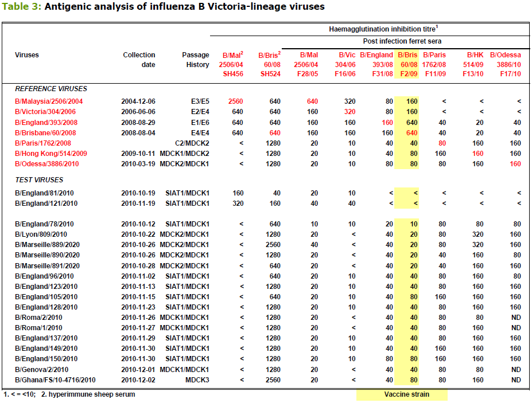Select the B/Ghana/FS/10-4716/2010 row label
Screen dimensions: 532x403
[x=55, y=380]
